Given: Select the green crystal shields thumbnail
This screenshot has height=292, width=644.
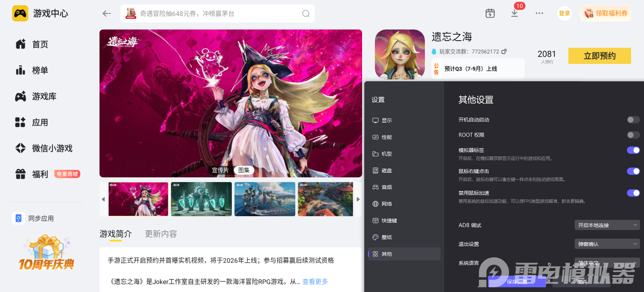Looking at the screenshot, I should (201, 199).
